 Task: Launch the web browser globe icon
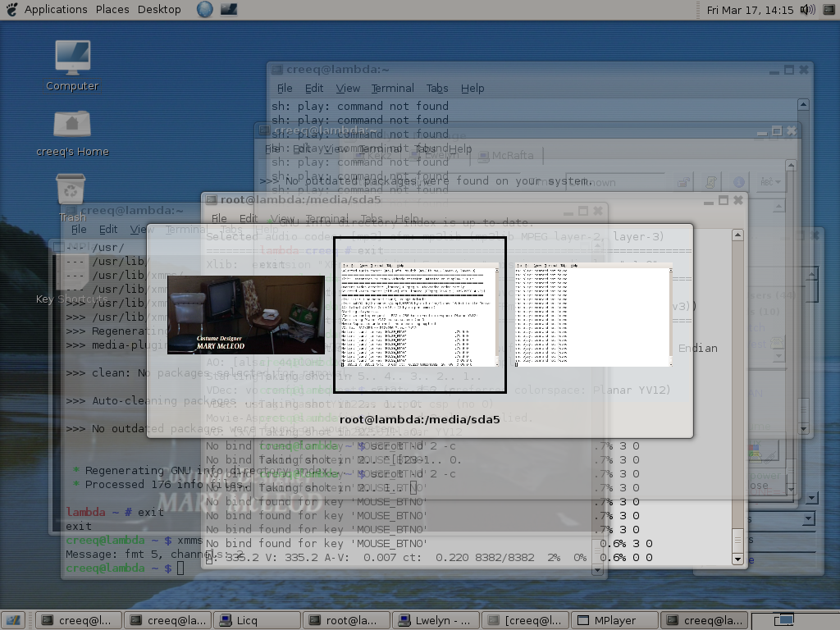(x=204, y=9)
